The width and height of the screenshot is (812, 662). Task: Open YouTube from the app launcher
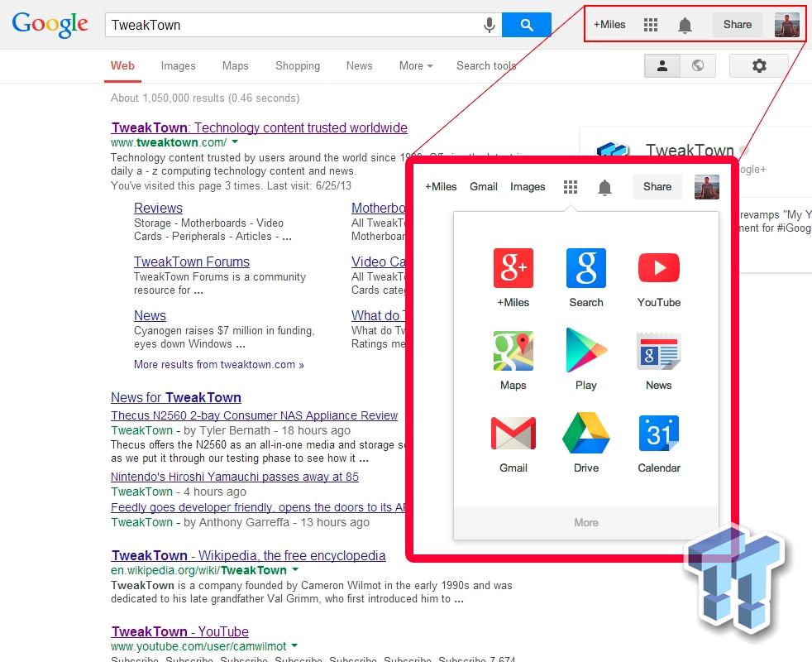point(658,268)
